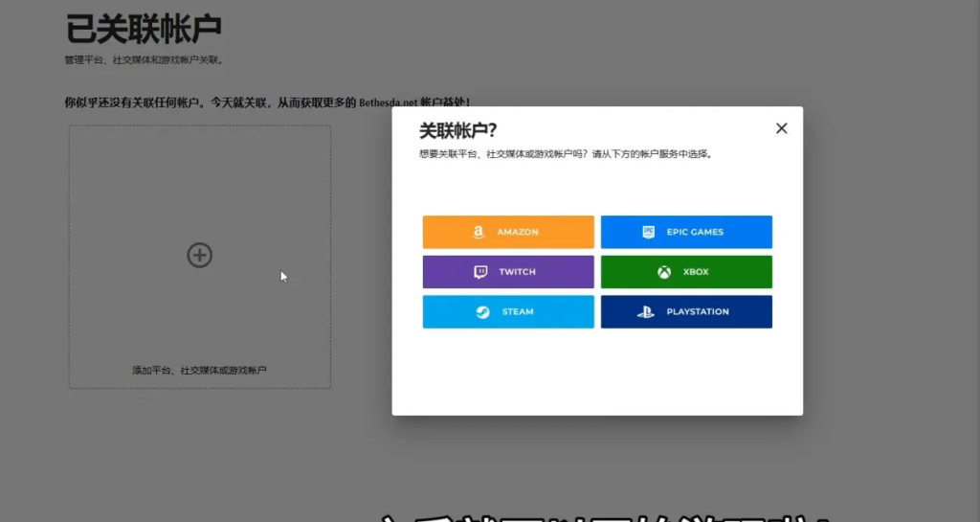This screenshot has width=980, height=522.
Task: Choose the EPIC GAMES button text
Action: (x=695, y=232)
